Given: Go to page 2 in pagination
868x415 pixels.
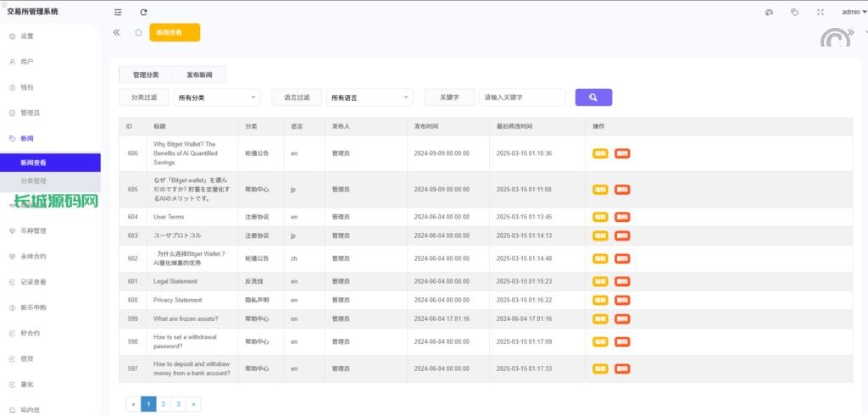Looking at the screenshot, I should point(164,404).
